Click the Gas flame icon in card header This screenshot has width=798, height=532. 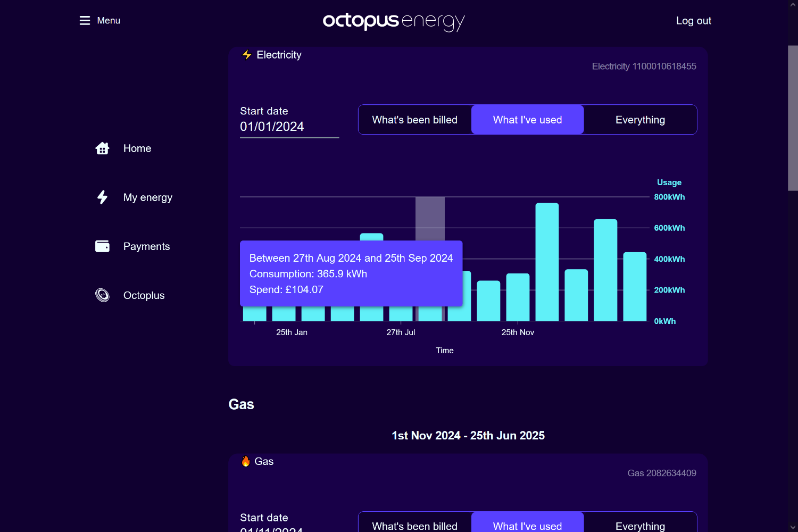(246, 461)
